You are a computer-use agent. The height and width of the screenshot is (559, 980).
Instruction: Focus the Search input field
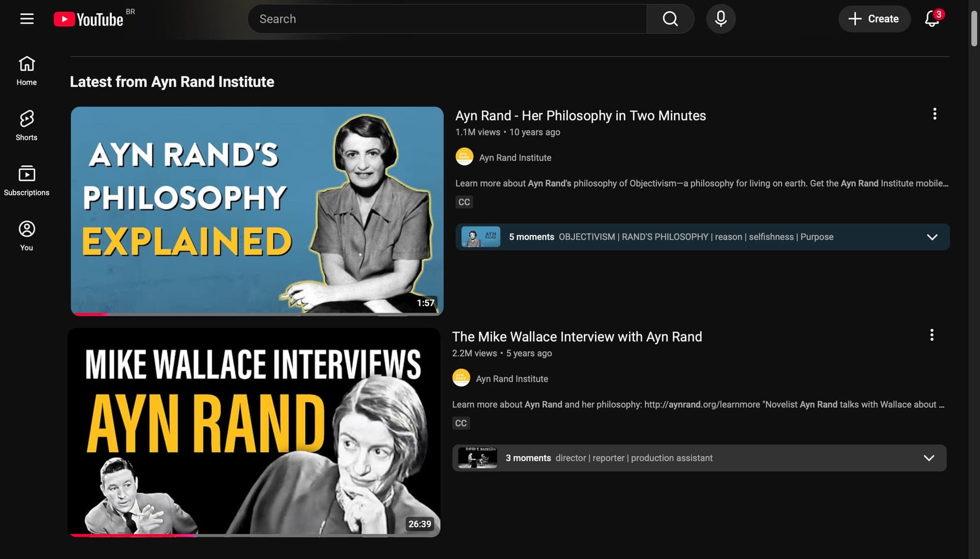448,19
